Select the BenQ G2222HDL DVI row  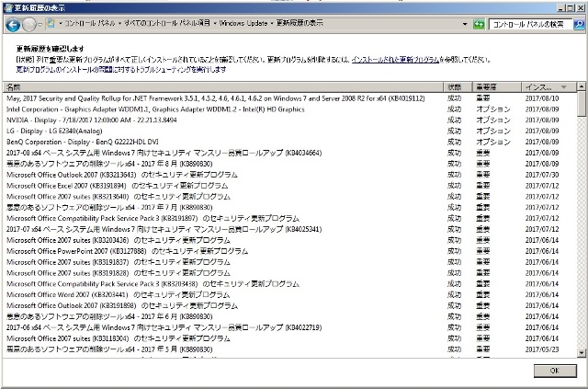tap(289, 142)
